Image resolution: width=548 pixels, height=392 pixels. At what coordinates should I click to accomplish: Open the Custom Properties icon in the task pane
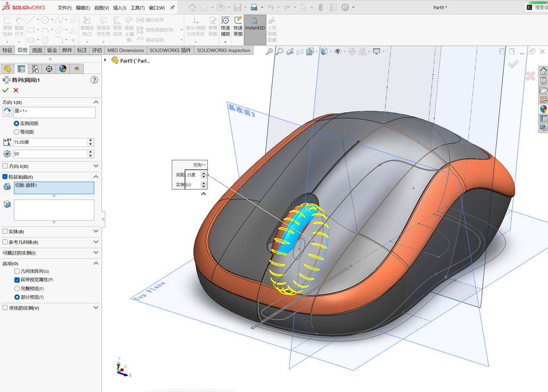[x=544, y=118]
